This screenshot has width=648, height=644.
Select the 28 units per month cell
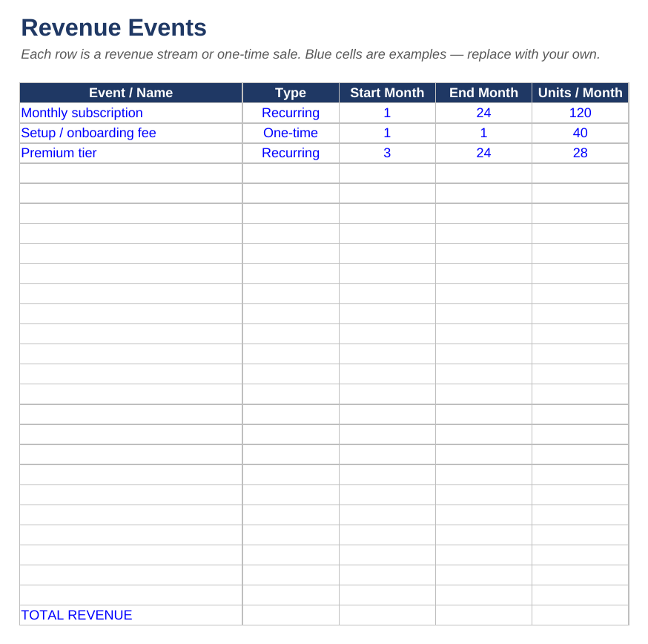(581, 153)
